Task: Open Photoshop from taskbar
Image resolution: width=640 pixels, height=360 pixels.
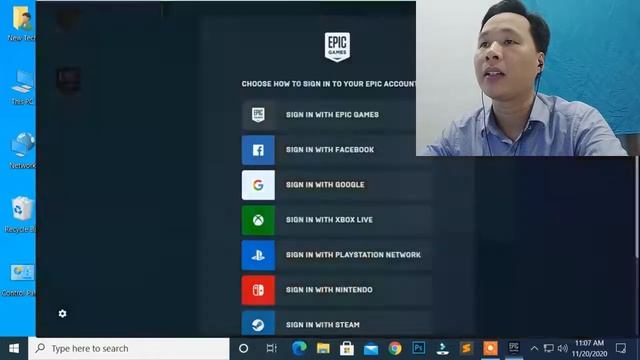Action: coord(419,349)
